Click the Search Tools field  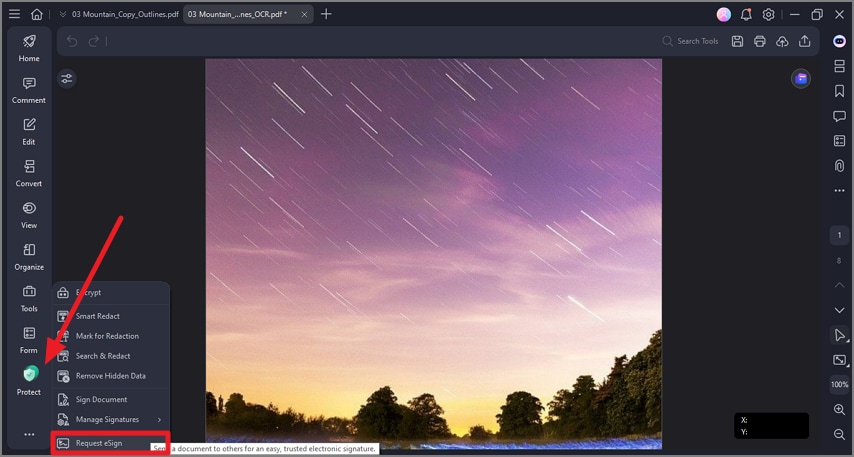coord(691,41)
